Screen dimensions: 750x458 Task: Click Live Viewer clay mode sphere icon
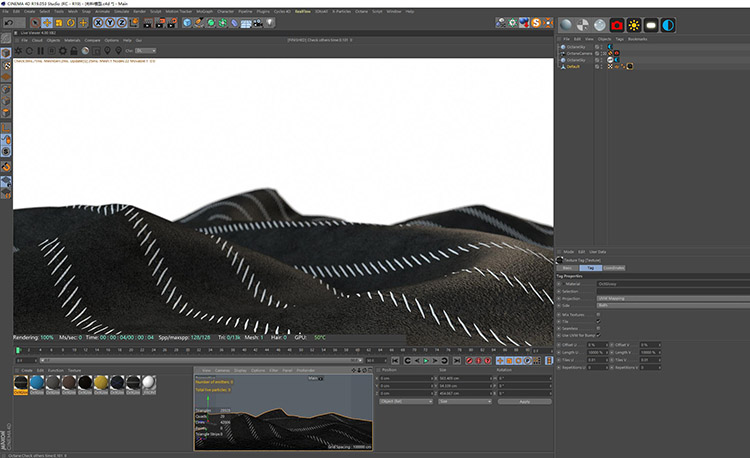tap(85, 51)
